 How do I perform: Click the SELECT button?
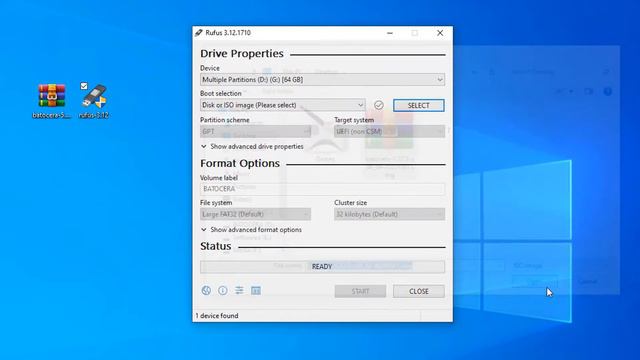(x=418, y=105)
